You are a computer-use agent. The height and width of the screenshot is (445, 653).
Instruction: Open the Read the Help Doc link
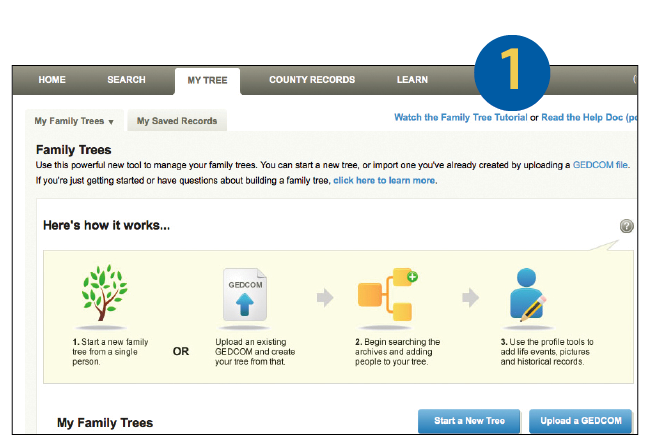point(589,117)
